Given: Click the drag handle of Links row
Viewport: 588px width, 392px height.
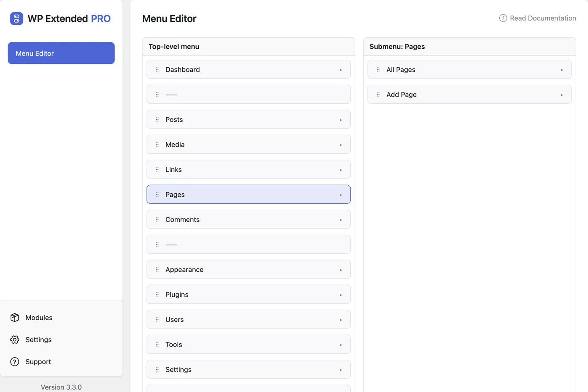Looking at the screenshot, I should click(x=157, y=170).
